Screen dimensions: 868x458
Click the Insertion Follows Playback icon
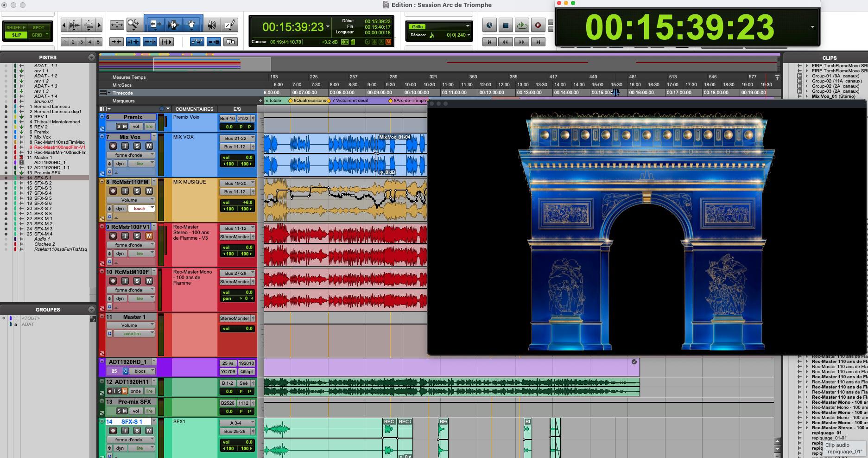166,42
